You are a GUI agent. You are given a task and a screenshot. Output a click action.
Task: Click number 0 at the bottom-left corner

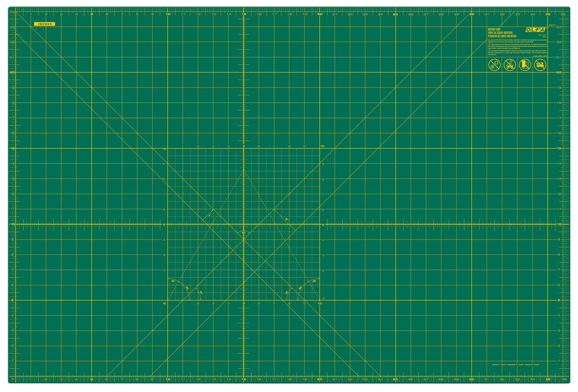click(12, 379)
